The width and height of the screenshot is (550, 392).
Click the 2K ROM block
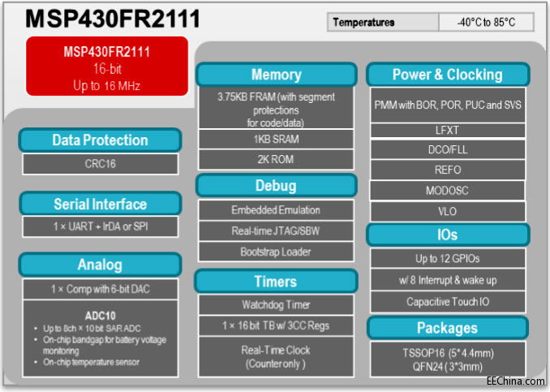[x=276, y=159]
